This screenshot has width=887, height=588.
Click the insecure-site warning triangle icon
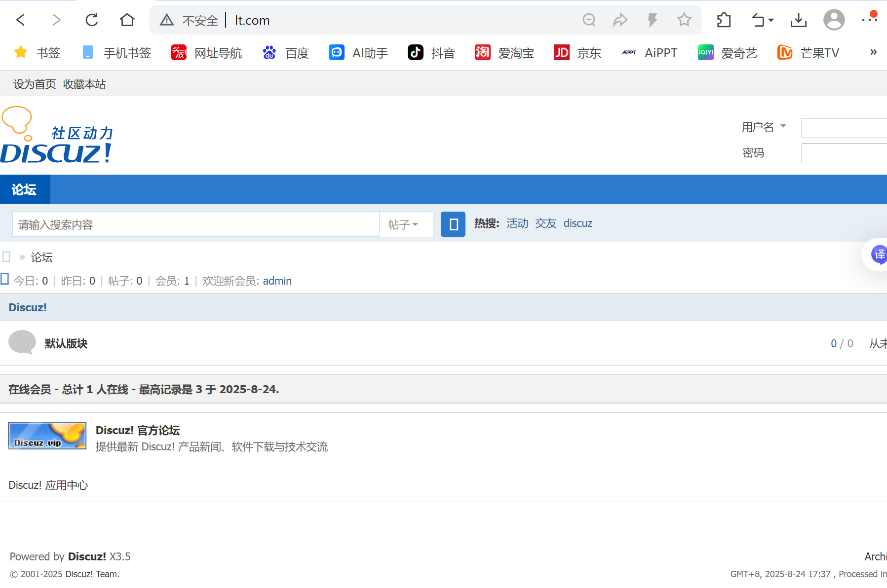coord(167,20)
